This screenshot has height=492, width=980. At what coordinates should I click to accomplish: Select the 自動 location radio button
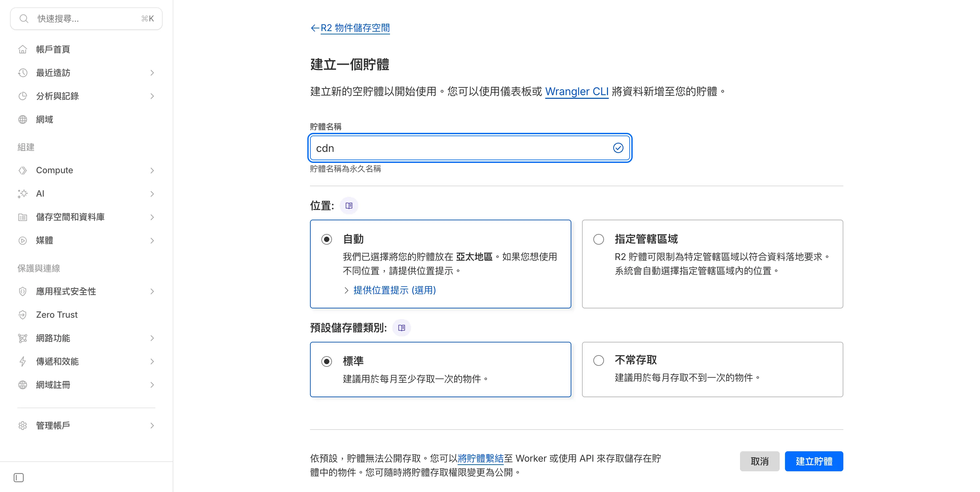(x=326, y=239)
